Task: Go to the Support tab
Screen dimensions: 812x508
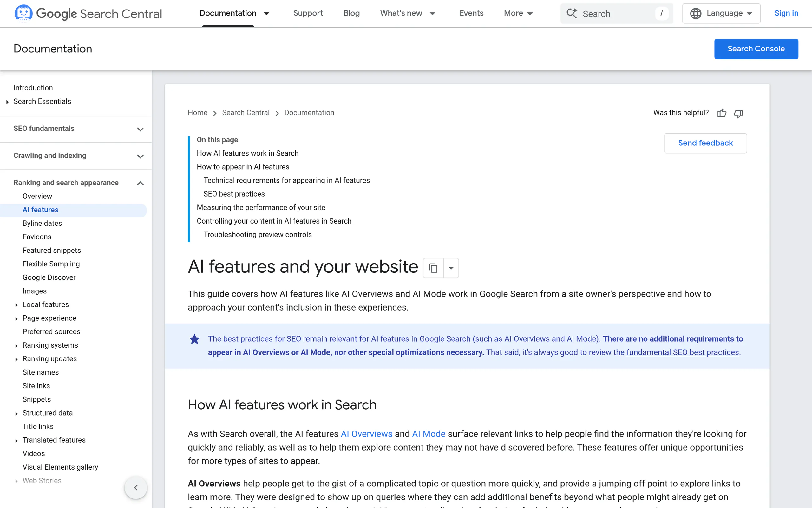Action: pos(308,13)
